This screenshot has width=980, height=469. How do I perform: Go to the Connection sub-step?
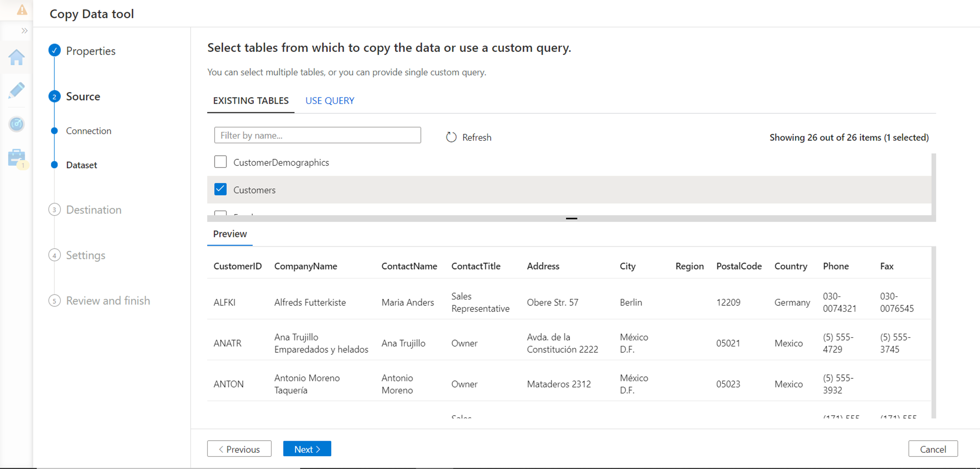88,131
